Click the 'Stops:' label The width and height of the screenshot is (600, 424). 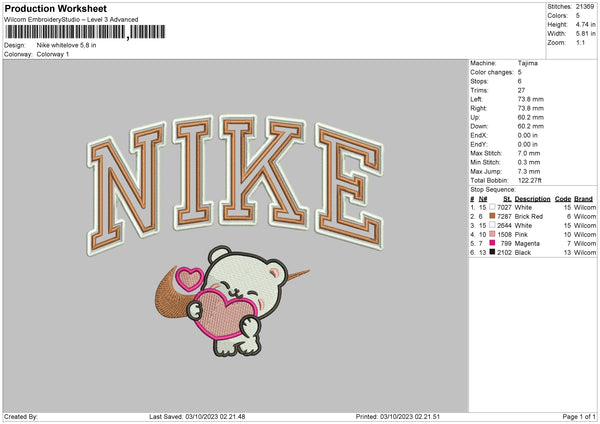click(x=479, y=81)
